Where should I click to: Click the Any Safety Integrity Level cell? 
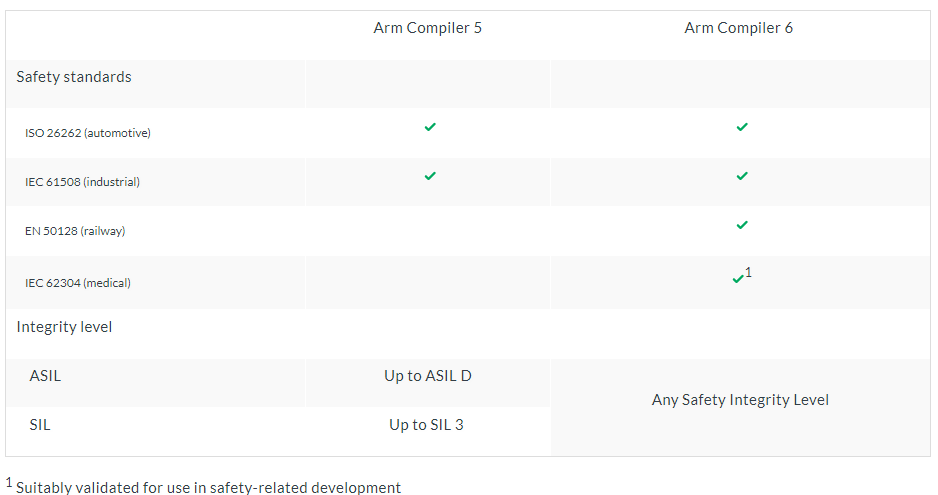[x=740, y=400]
